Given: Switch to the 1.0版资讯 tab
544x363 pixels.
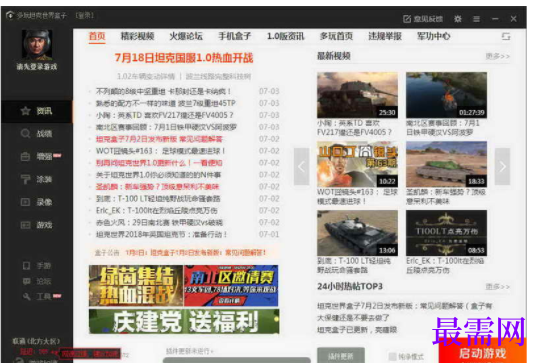Looking at the screenshot, I should coord(286,36).
